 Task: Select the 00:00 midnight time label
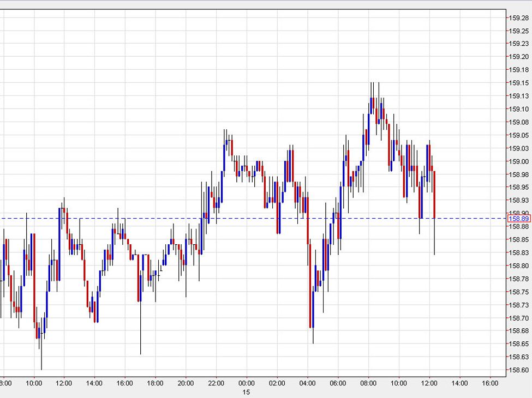[x=247, y=383]
